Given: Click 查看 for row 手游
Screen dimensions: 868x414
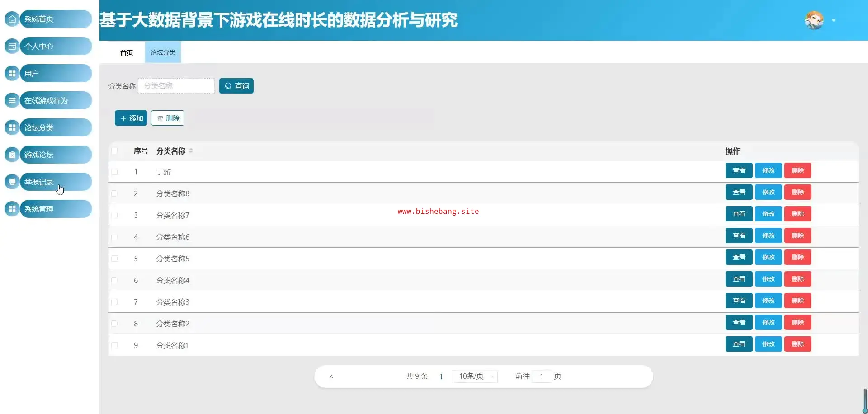Looking at the screenshot, I should (x=739, y=170).
